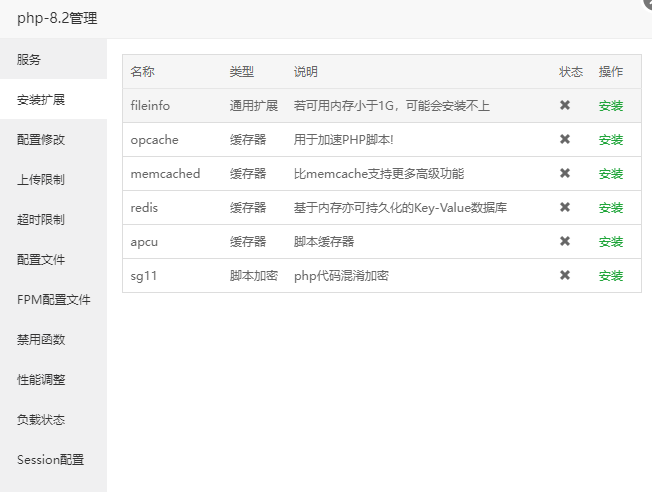Screen dimensions: 652x492
Task: Click the 操作 column header
Action: click(x=611, y=72)
